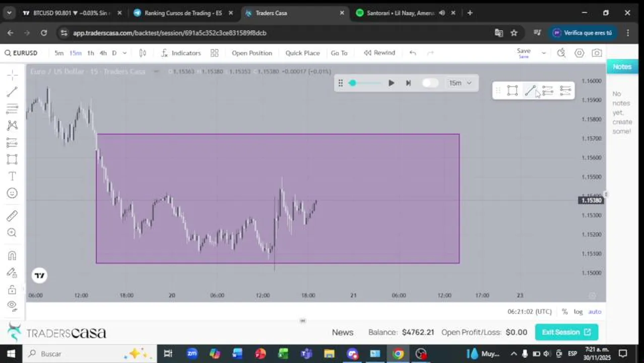Click the Rewind button
Image resolution: width=644 pixels, height=363 pixels.
(379, 53)
